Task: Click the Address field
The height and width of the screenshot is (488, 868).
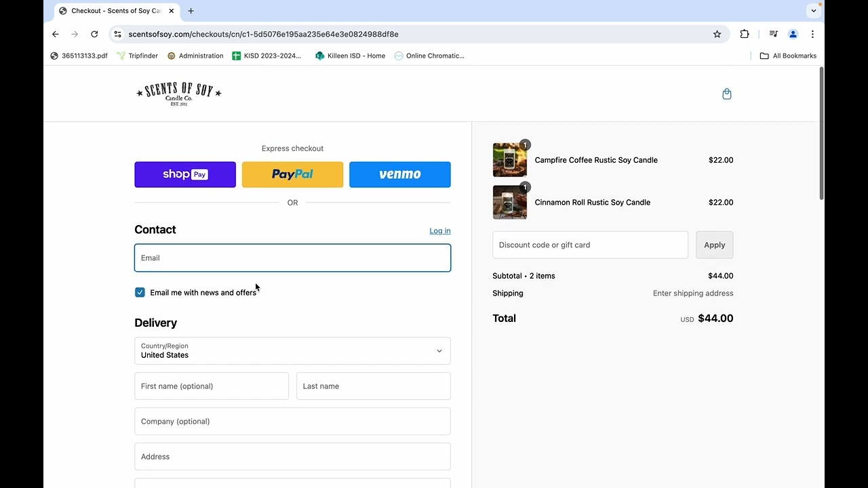Action: (292, 457)
